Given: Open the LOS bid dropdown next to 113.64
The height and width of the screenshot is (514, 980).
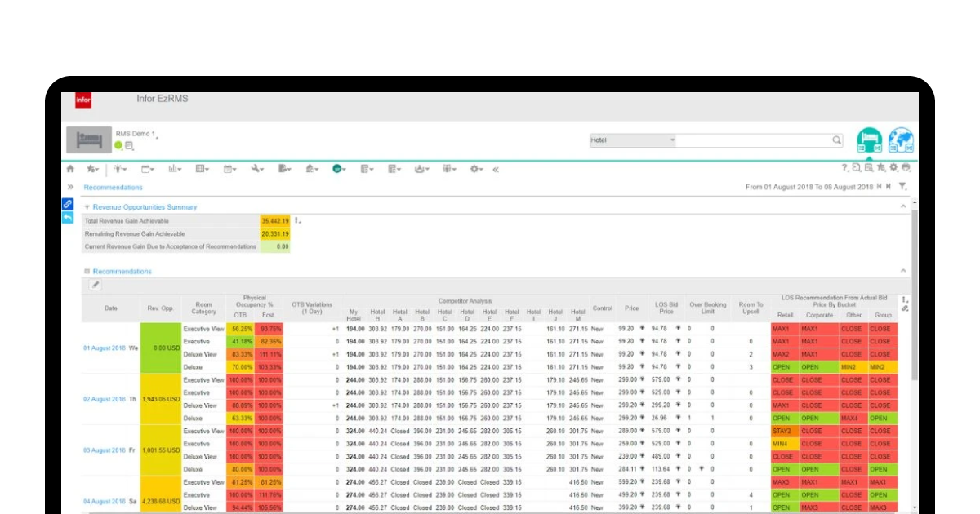Looking at the screenshot, I should 679,469.
